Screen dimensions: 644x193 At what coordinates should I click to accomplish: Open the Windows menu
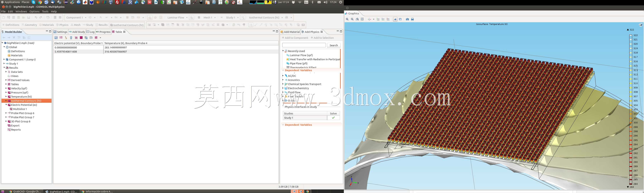21,11
